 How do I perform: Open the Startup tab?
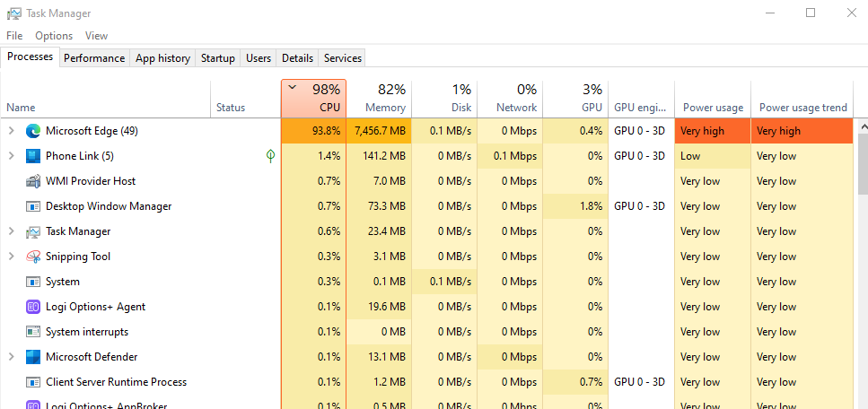click(x=217, y=58)
